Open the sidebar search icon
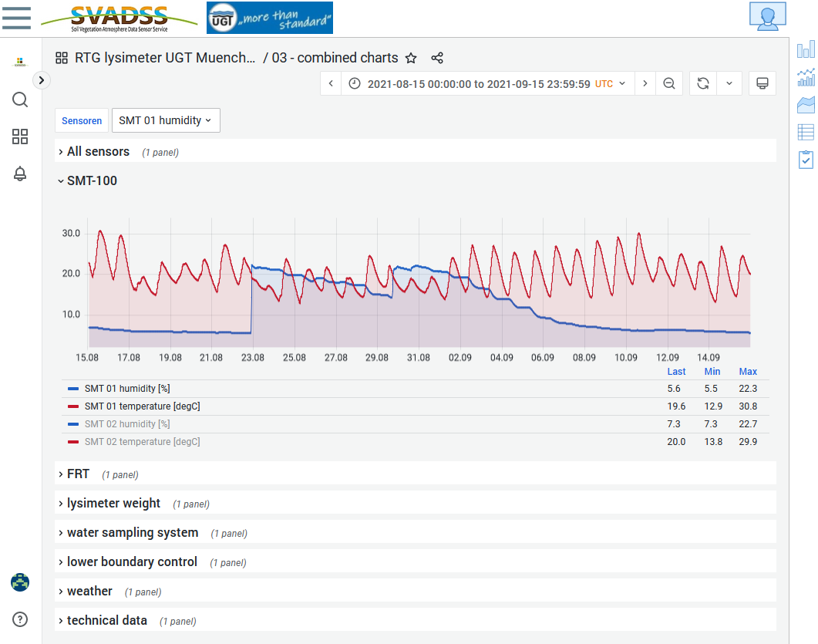Viewport: 818px width, 644px height. pyautogui.click(x=20, y=99)
